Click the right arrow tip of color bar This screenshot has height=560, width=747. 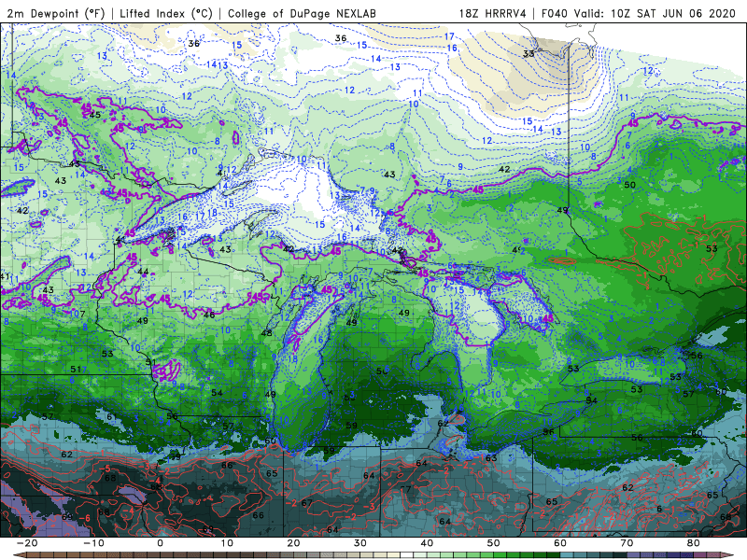tap(729, 554)
